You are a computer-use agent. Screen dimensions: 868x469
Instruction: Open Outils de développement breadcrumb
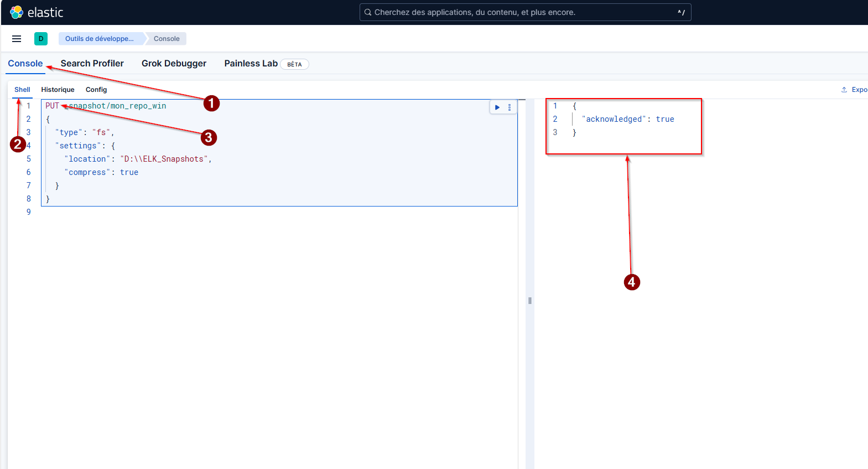pyautogui.click(x=100, y=39)
